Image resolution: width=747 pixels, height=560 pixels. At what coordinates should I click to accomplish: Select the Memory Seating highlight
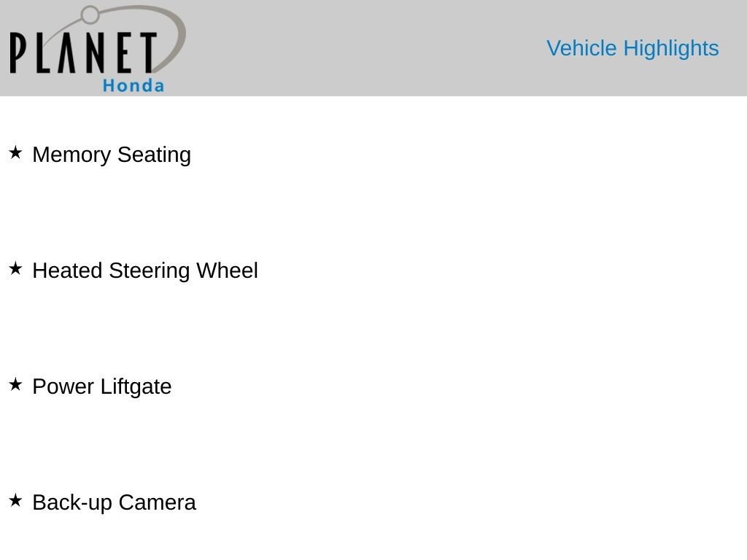(x=112, y=155)
